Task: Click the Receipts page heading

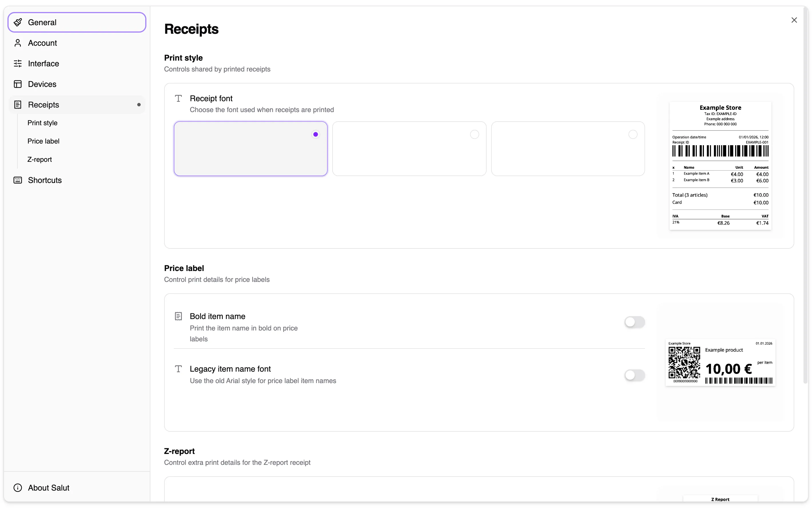Action: pos(191,29)
